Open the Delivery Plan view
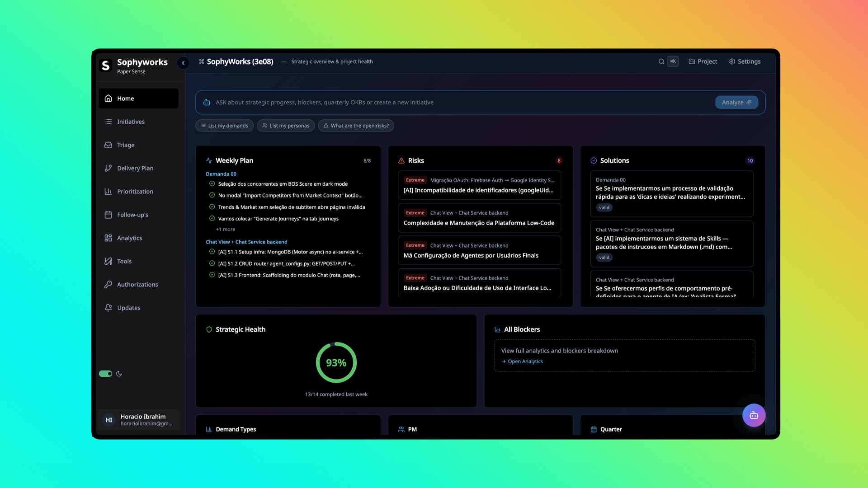 [134, 168]
